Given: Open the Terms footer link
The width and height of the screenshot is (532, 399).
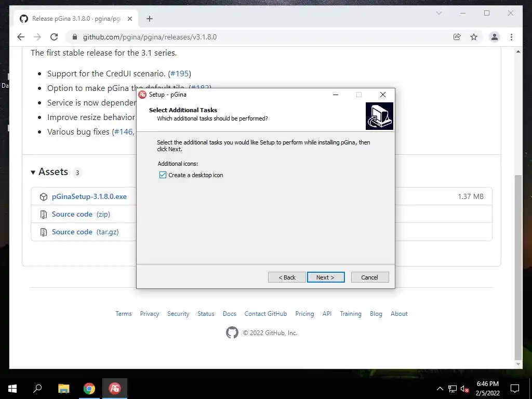Looking at the screenshot, I should 124,313.
